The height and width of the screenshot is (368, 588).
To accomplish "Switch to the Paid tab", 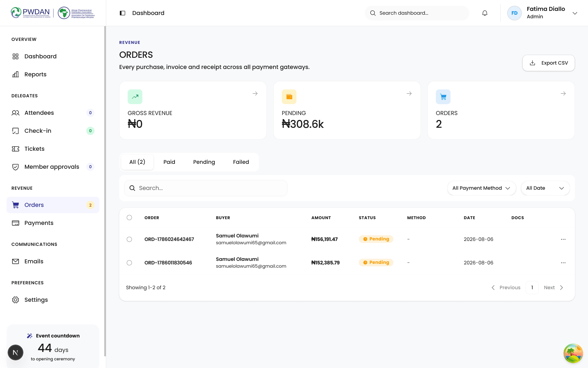I will 169,162.
